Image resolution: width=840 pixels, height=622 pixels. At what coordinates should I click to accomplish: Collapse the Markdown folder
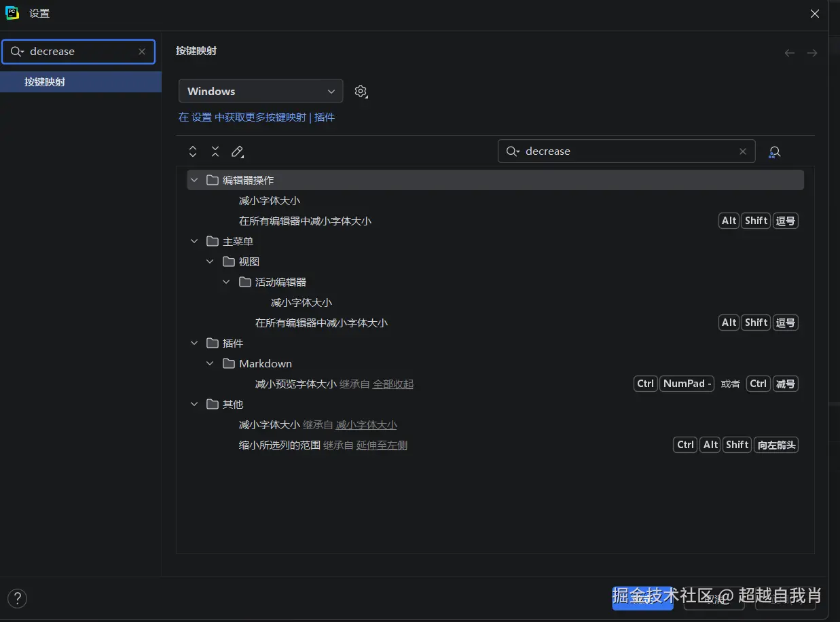pyautogui.click(x=211, y=363)
